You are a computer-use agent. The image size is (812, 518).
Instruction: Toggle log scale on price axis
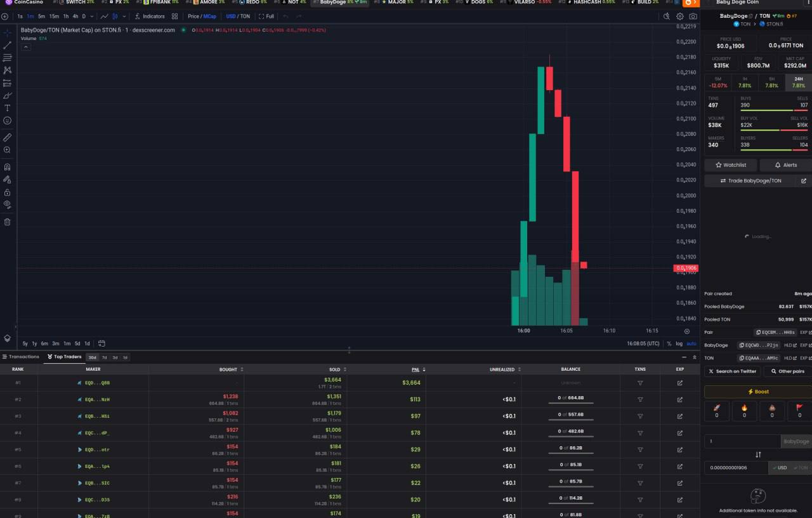[x=679, y=343]
